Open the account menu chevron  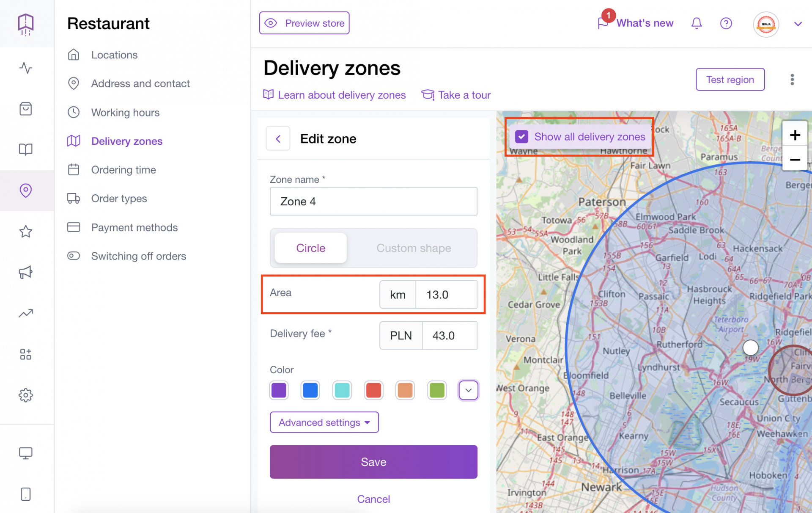click(798, 24)
